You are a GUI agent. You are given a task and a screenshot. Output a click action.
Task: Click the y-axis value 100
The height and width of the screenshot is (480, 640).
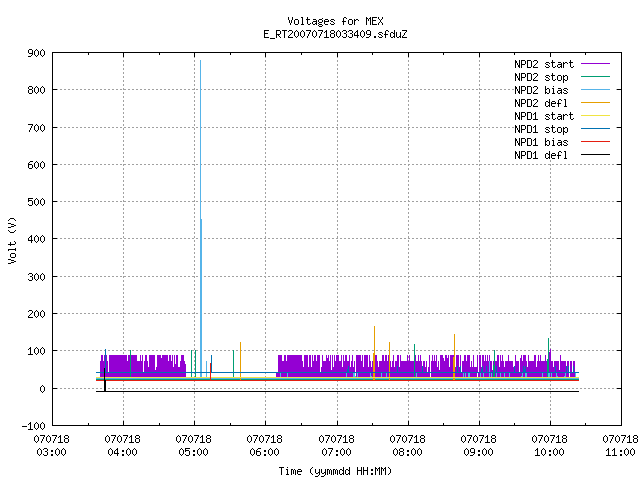pyautogui.click(x=36, y=351)
